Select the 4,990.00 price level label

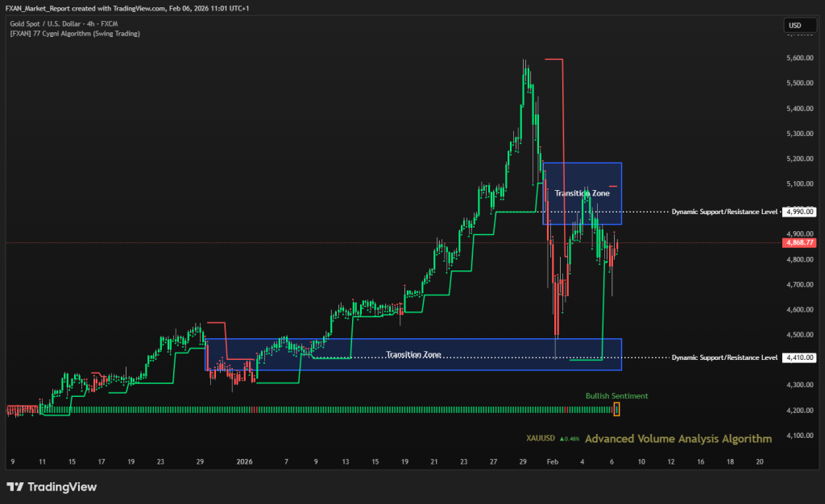[799, 212]
